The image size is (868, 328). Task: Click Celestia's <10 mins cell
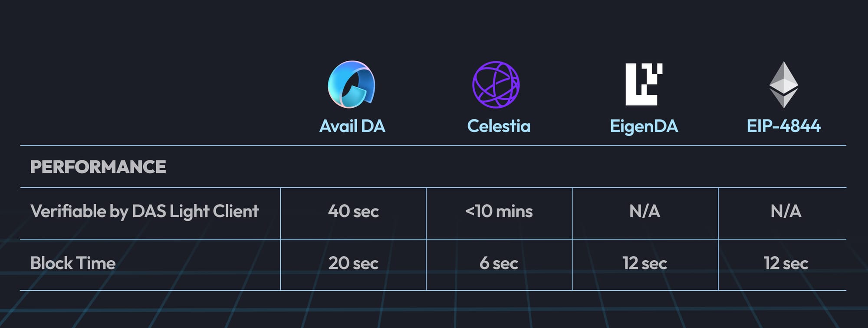pos(499,212)
